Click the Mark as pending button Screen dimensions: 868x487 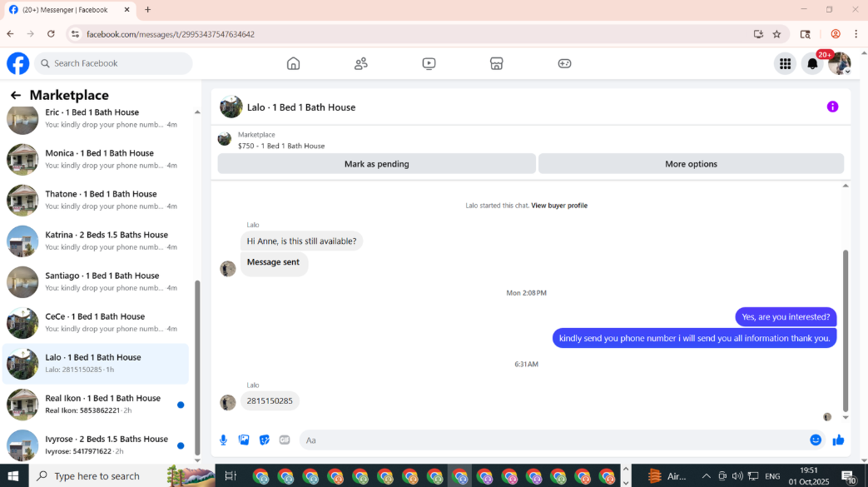pos(376,164)
